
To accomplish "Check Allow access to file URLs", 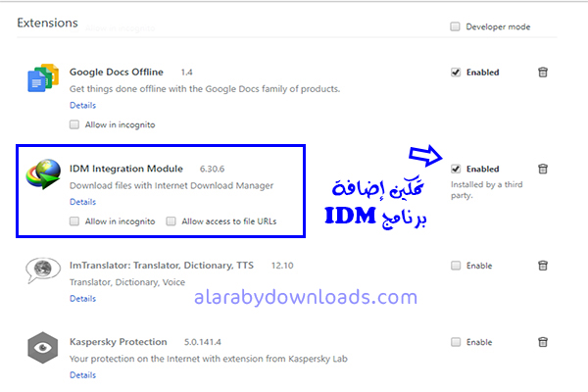I will tap(171, 221).
